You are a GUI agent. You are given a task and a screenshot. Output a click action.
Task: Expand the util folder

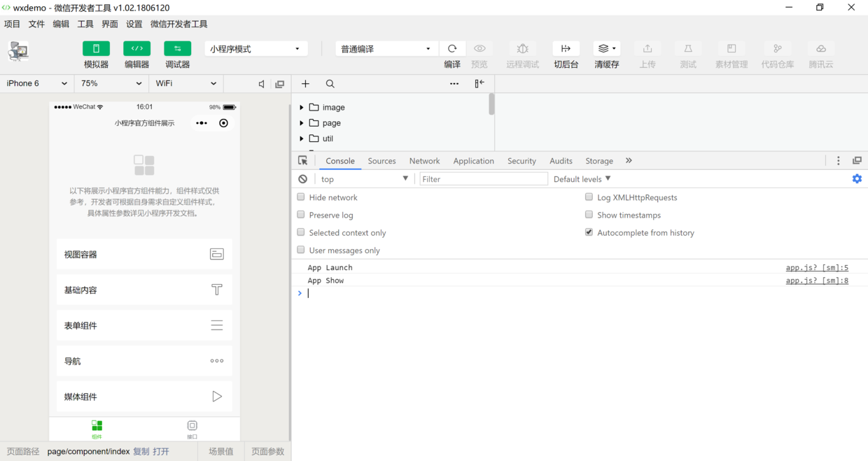[x=302, y=139]
